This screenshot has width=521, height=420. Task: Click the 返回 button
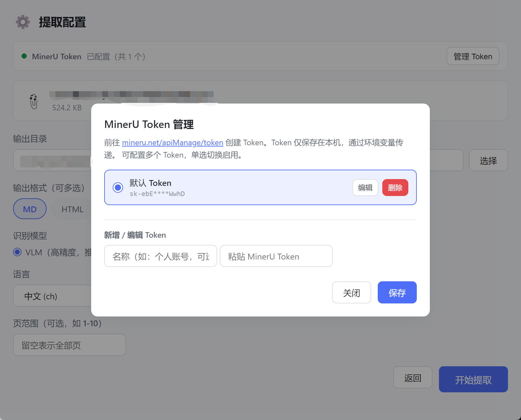(x=413, y=378)
